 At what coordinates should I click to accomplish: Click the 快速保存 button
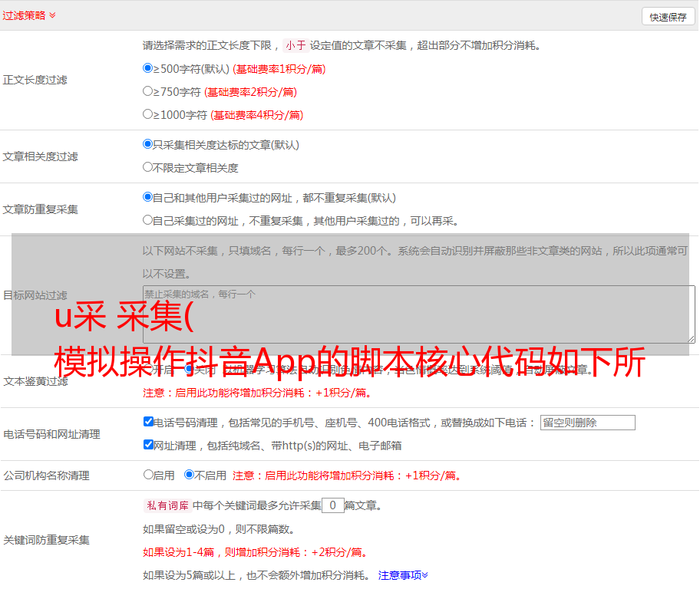click(668, 17)
